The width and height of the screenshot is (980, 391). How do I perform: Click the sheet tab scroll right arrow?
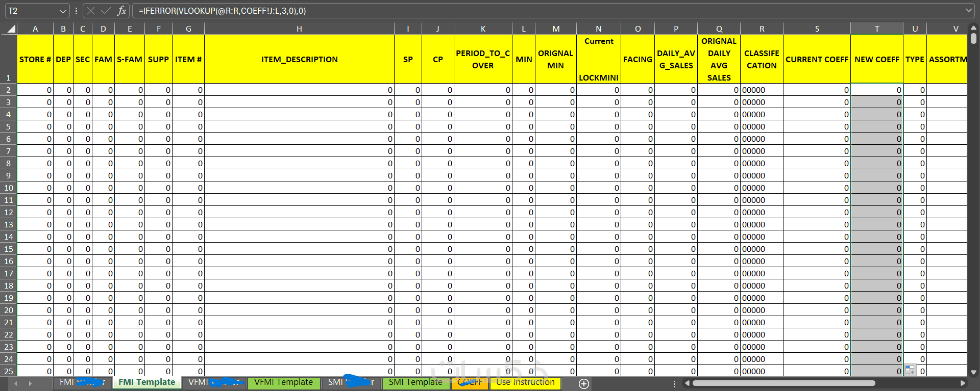coord(30,383)
